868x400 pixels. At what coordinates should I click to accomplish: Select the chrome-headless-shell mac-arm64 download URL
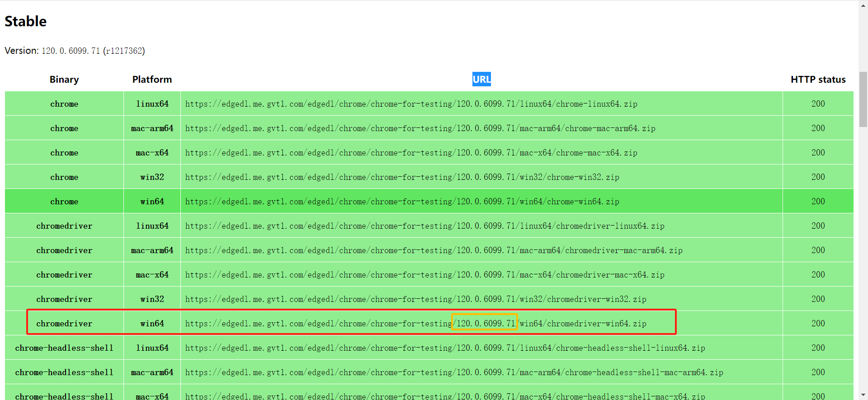(454, 372)
